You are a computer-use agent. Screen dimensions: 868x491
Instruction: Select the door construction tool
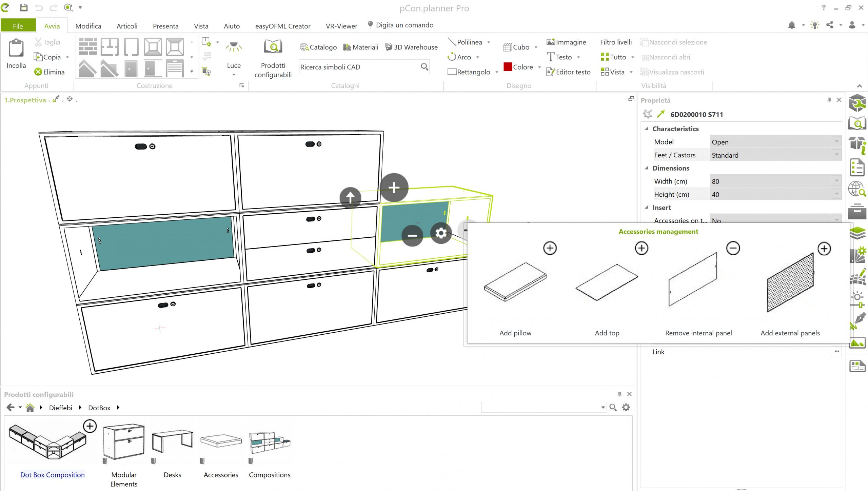click(131, 68)
